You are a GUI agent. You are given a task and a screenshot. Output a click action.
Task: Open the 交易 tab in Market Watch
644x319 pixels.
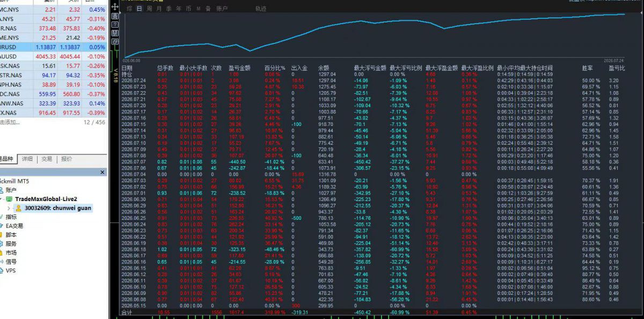(47, 159)
